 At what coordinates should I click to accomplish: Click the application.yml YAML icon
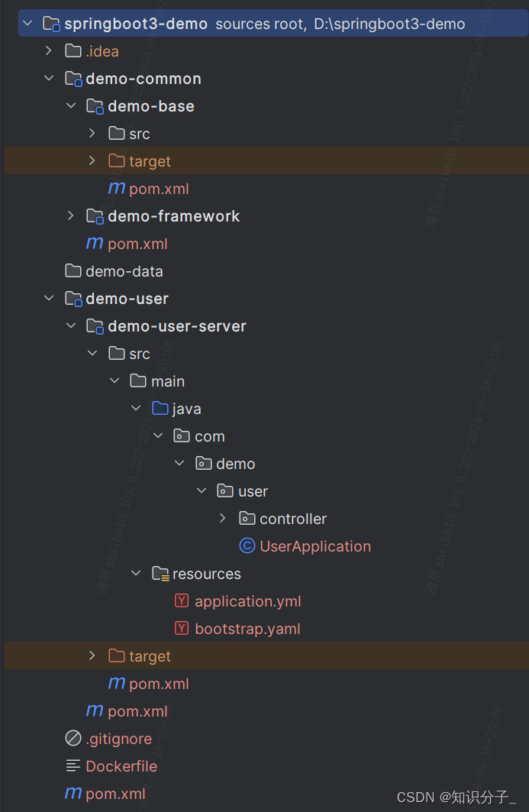point(181,600)
